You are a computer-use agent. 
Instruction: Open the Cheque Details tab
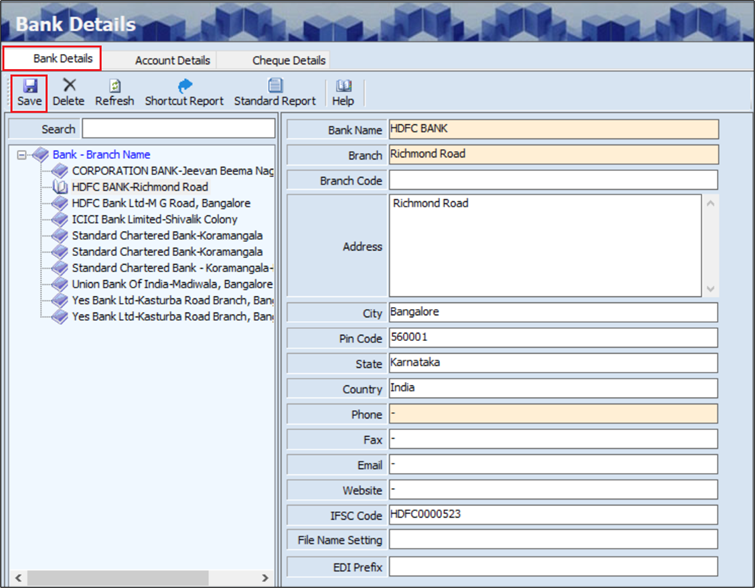point(288,61)
